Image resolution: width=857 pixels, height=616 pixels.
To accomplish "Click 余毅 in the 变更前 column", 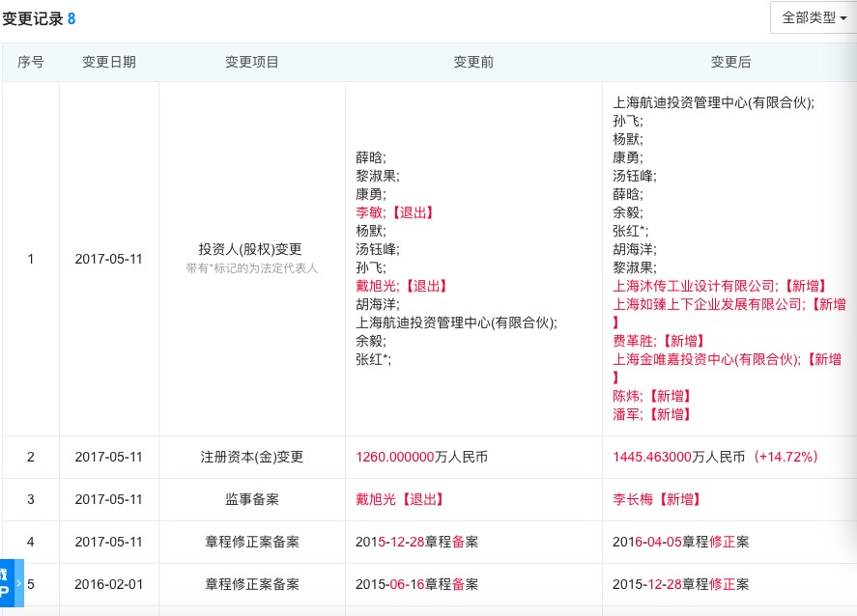I will pos(371,341).
